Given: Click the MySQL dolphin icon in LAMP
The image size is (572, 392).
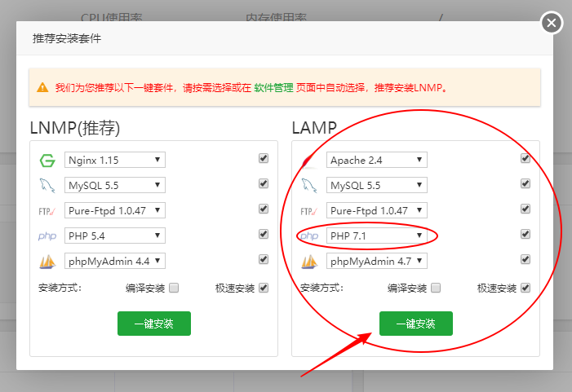Looking at the screenshot, I should 309,186.
